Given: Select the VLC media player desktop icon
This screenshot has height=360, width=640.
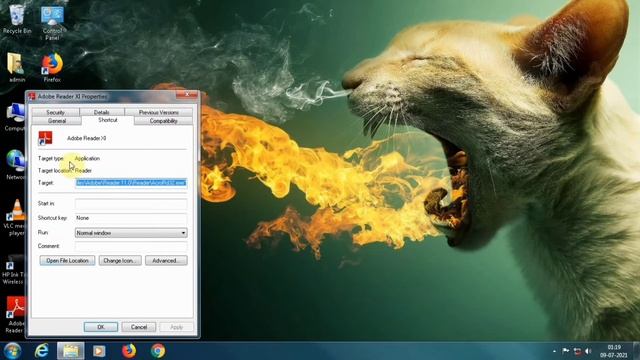Looking at the screenshot, I should click(x=15, y=218).
